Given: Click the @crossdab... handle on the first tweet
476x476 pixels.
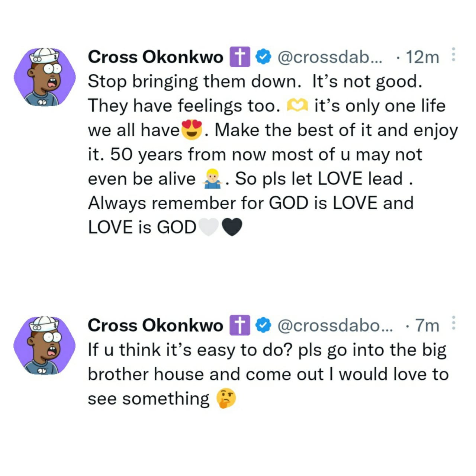Looking at the screenshot, I should pyautogui.click(x=329, y=57).
